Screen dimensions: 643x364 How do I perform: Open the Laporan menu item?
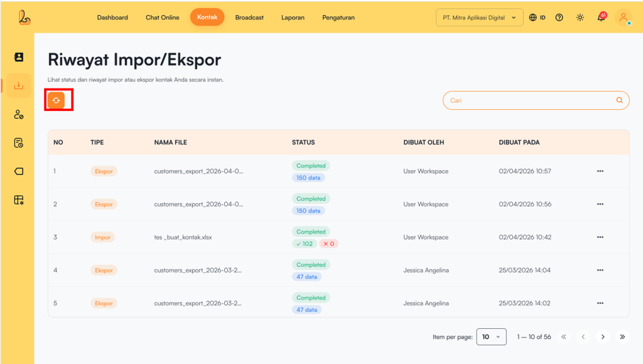click(x=293, y=18)
